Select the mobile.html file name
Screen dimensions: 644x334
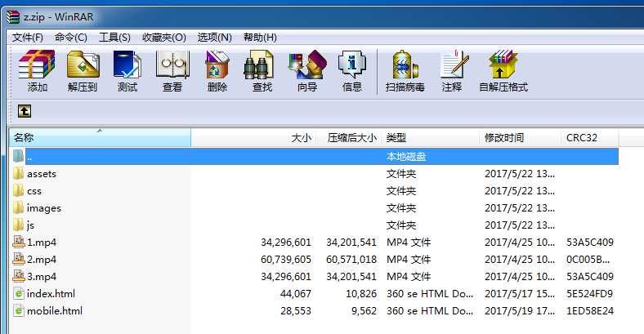pyautogui.click(x=55, y=311)
